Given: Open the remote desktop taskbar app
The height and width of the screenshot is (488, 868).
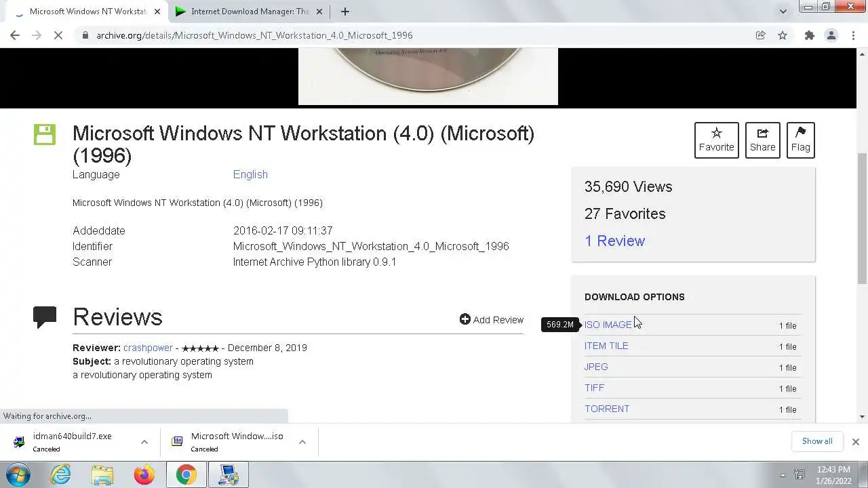Looking at the screenshot, I should pos(229,474).
